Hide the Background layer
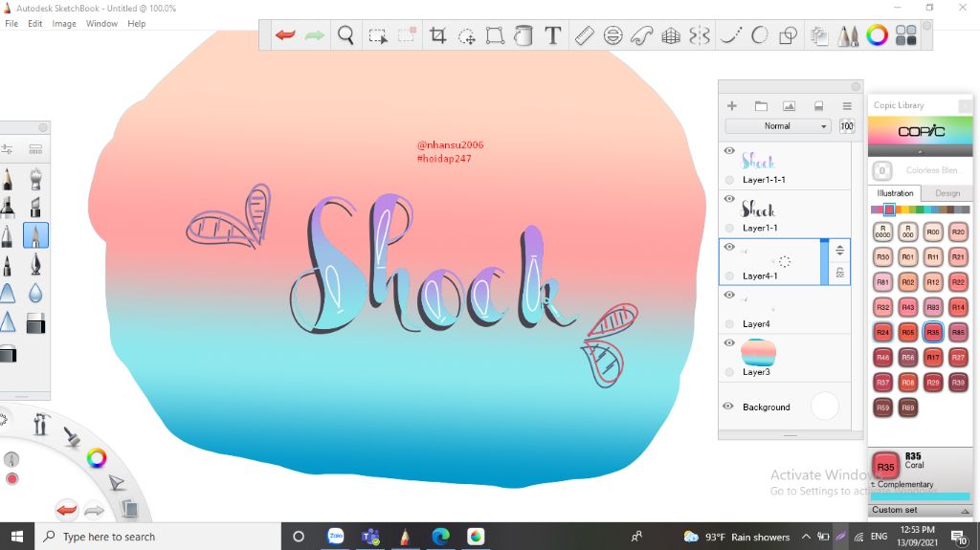The height and width of the screenshot is (550, 980). [728, 406]
